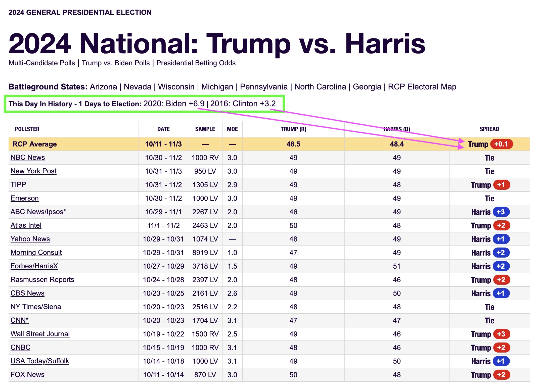Go to Wisconsin battleground state polls
Screen dimensions: 536x392
(176, 87)
